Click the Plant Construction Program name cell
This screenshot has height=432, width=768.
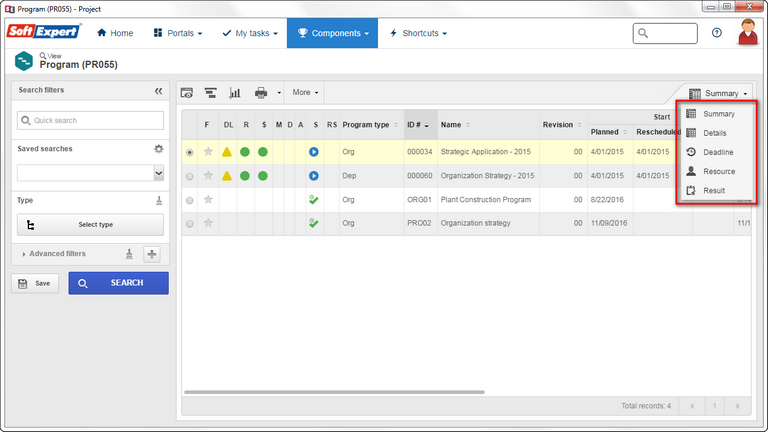[488, 199]
